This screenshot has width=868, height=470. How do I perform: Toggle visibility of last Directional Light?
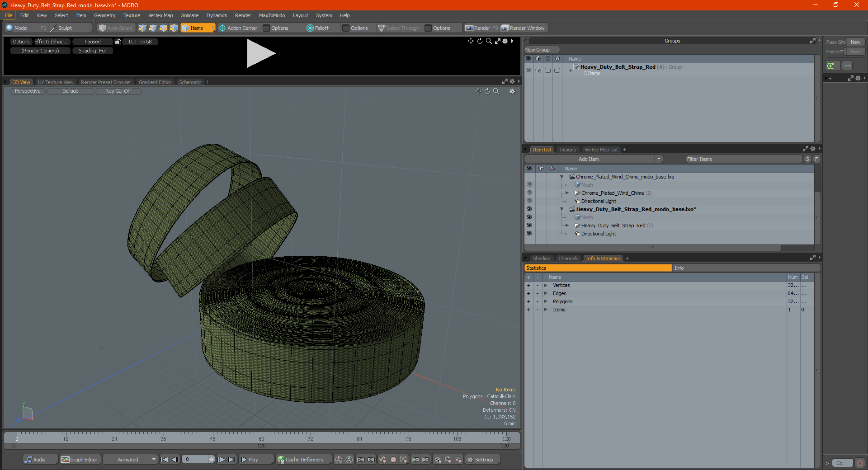(529, 234)
